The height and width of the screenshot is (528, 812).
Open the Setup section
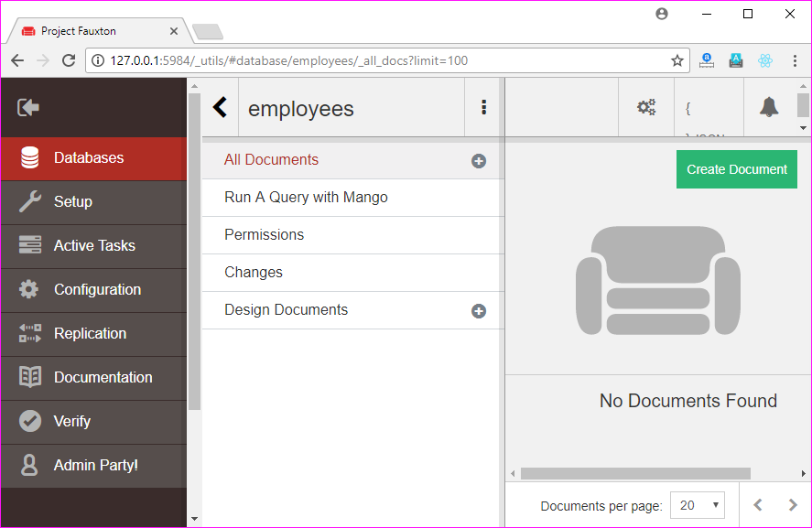click(x=93, y=202)
